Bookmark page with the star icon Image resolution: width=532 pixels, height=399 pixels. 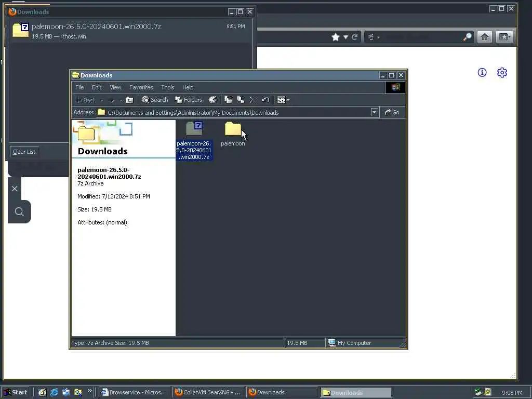click(336, 37)
